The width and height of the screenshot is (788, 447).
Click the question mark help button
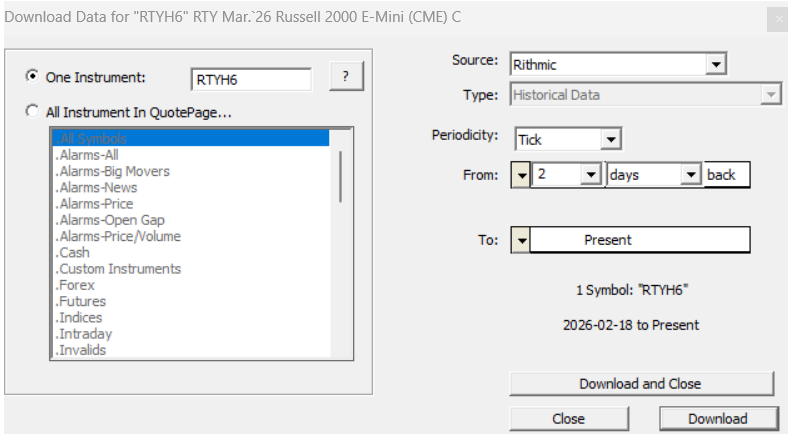pyautogui.click(x=345, y=77)
